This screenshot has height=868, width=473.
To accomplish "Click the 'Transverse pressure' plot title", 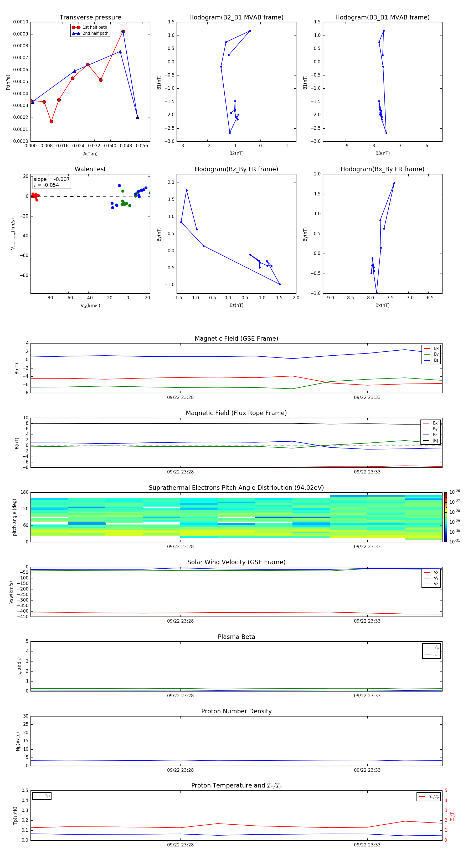I will 90,18.
